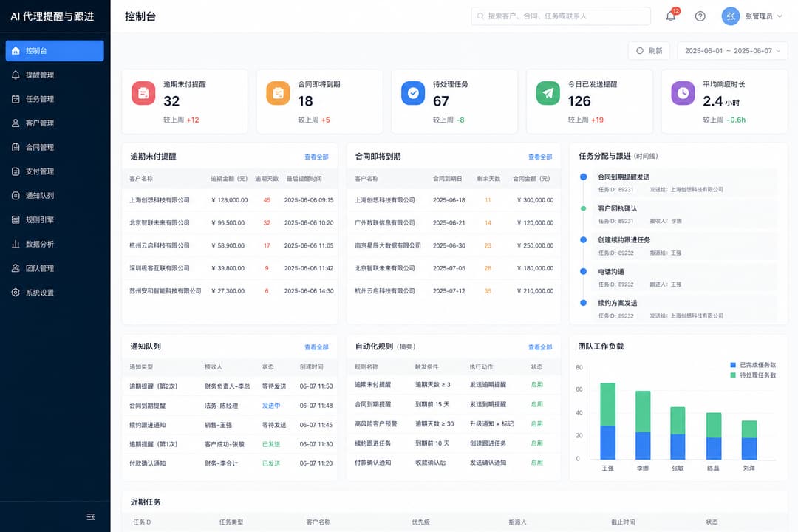The width and height of the screenshot is (798, 532).
Task: Click the 客户管理 person icon
Action: [16, 123]
